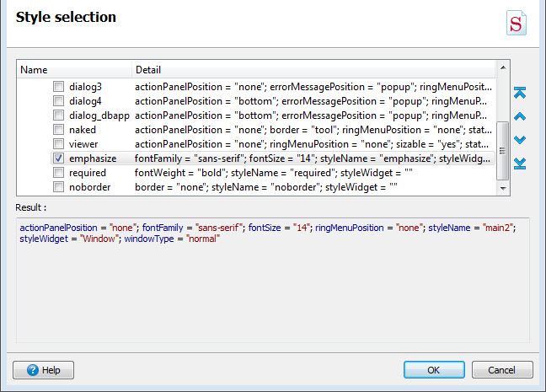546x392 pixels.
Task: Click the move-to-bottom arrow icon
Action: 520,162
